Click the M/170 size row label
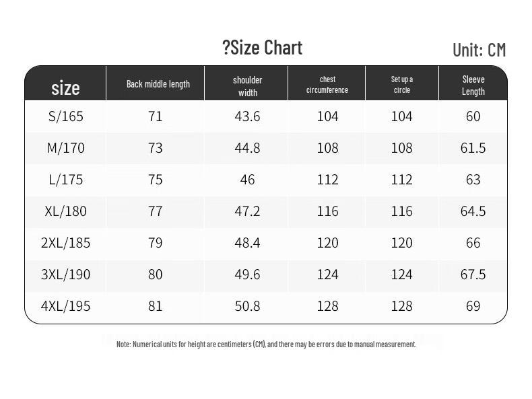532x399 pixels. coord(66,148)
